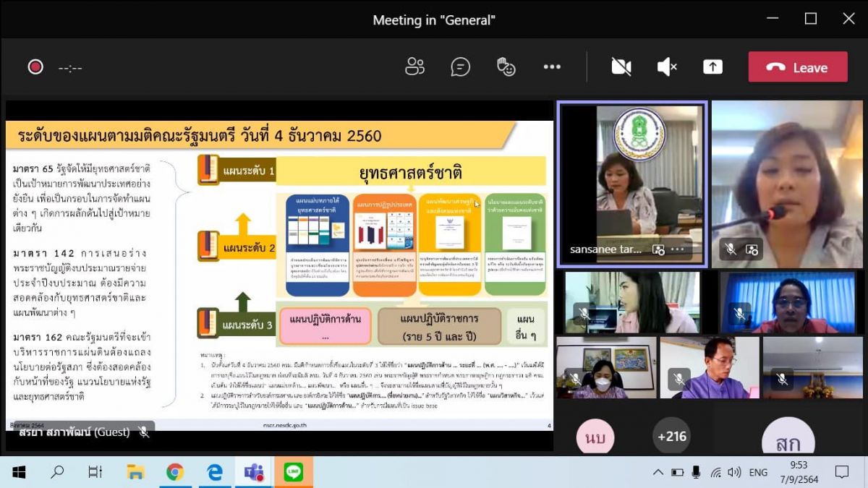
Task: Open Google Chrome from the taskbar
Action: (x=174, y=472)
